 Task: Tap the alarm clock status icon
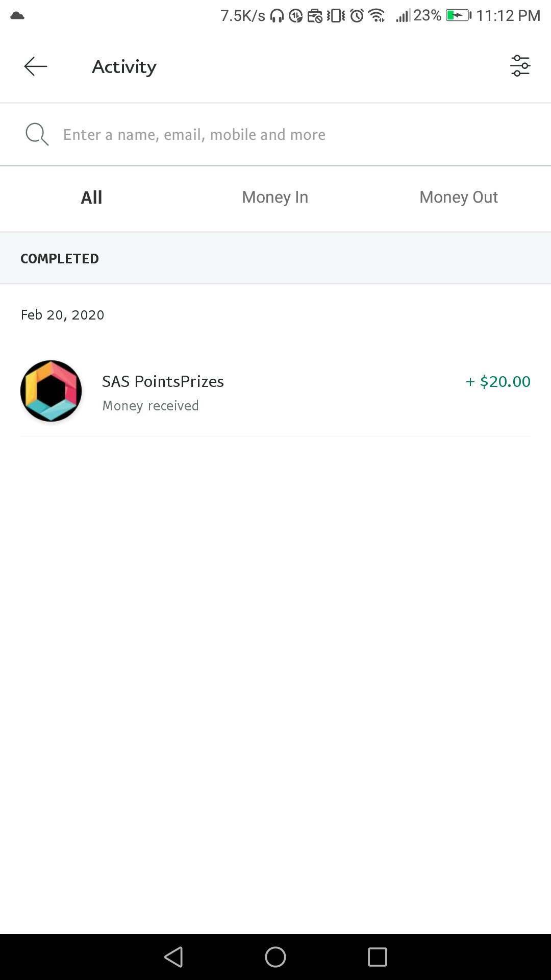[357, 16]
